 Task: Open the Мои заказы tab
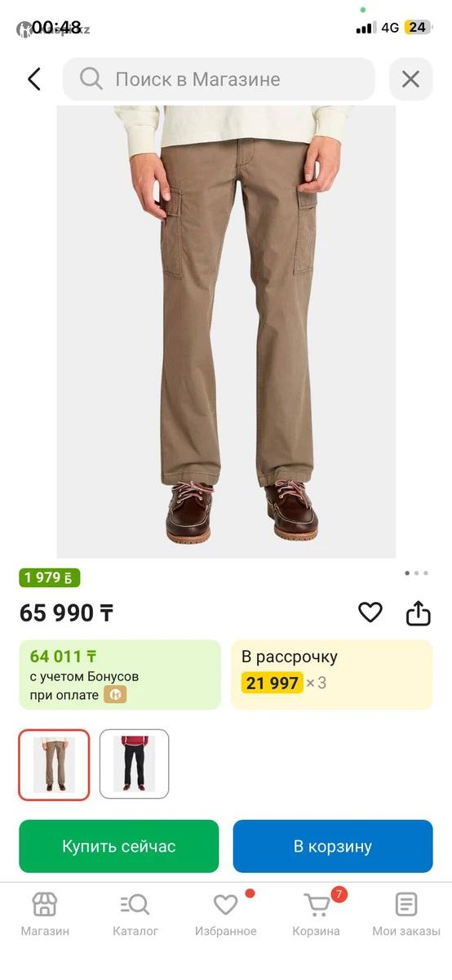[x=406, y=914]
